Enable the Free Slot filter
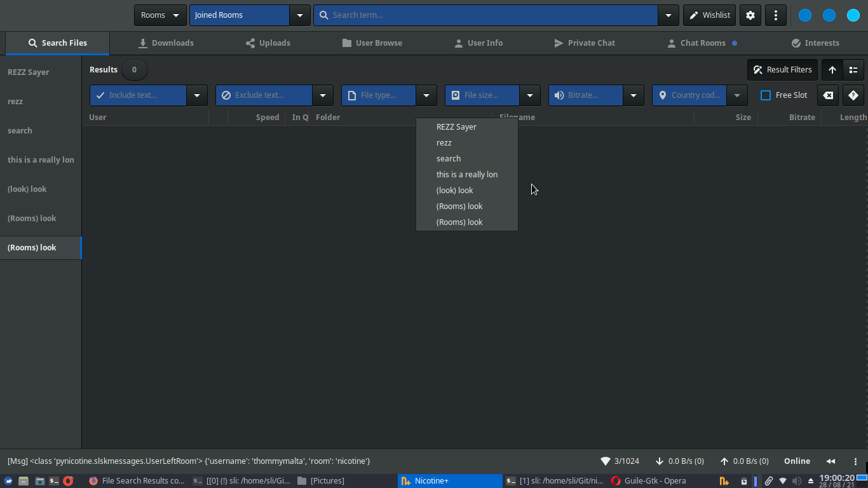868x488 pixels. pos(766,95)
